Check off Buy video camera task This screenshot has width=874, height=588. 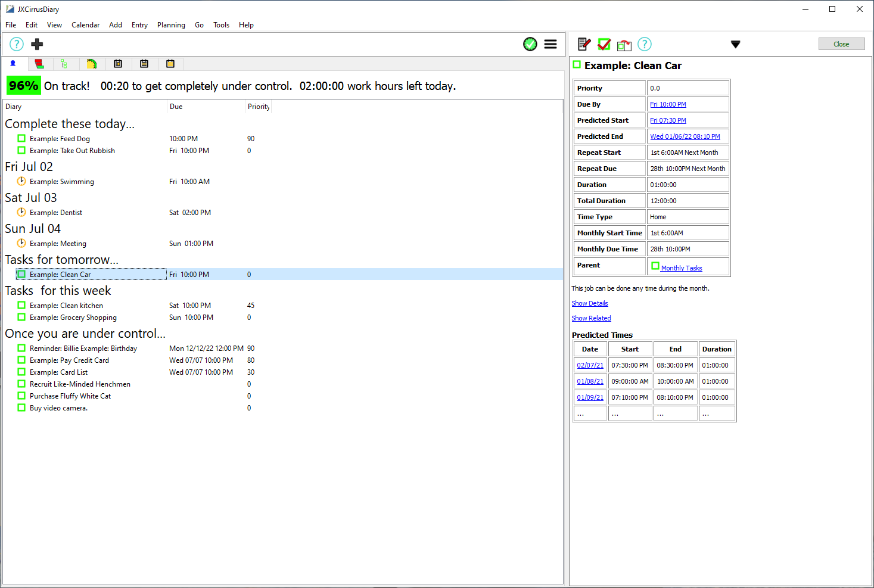point(21,408)
